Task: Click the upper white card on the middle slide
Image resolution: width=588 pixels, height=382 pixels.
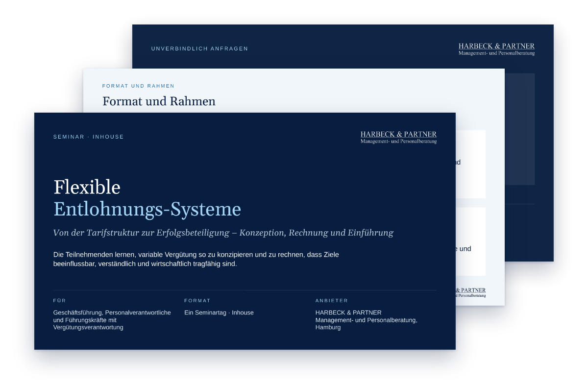Action: pos(471,164)
